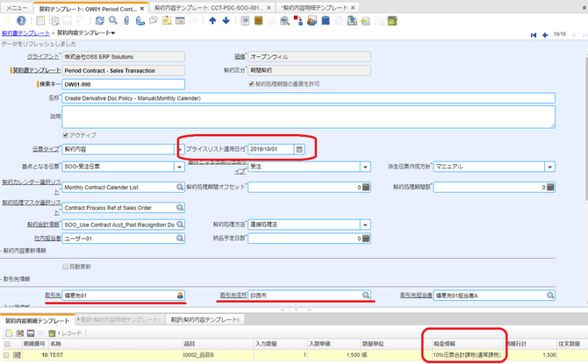
Task: Open the Archive cabinet toolbar icon
Action: pos(258,21)
